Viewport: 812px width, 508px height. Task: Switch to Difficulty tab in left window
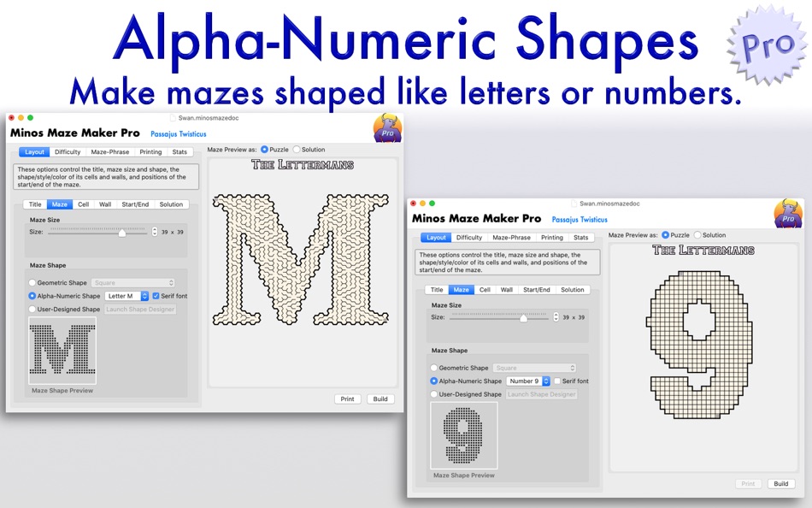tap(68, 152)
